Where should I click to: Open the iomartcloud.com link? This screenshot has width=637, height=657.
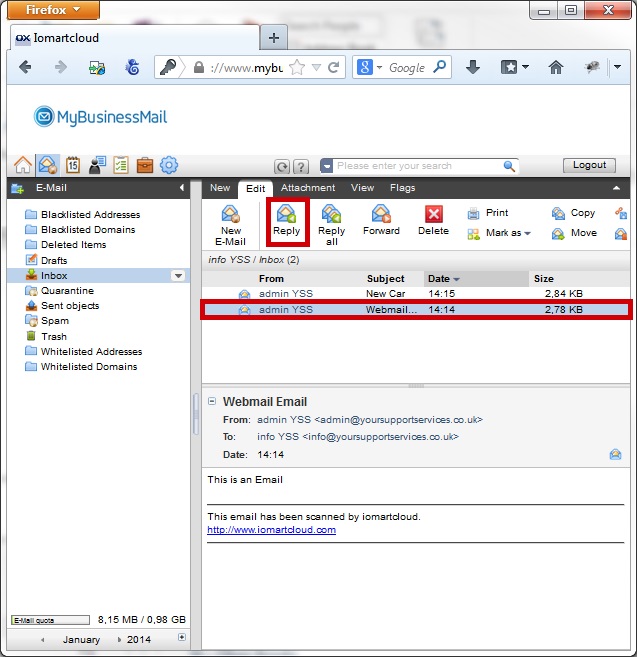click(271, 530)
